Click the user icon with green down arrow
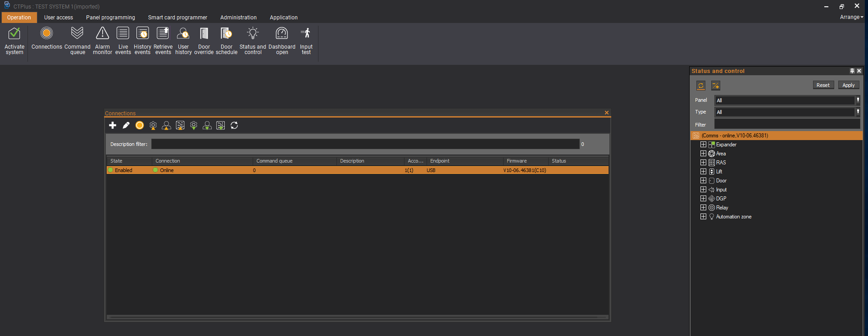 pos(207,125)
